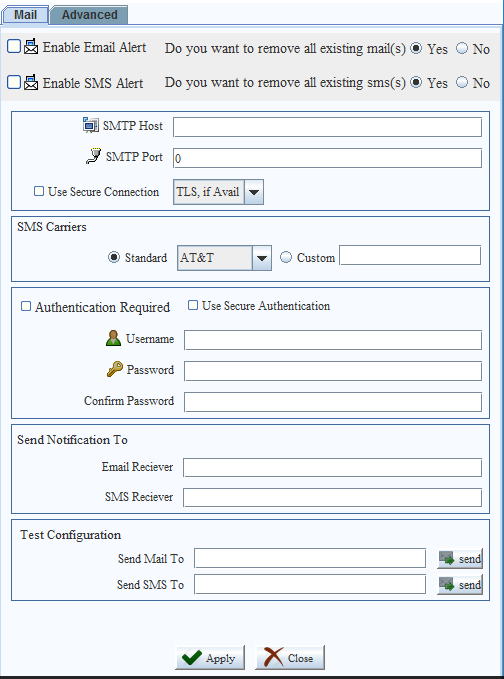Open the TLS, if Avail dropdown
504x679 pixels.
[254, 192]
